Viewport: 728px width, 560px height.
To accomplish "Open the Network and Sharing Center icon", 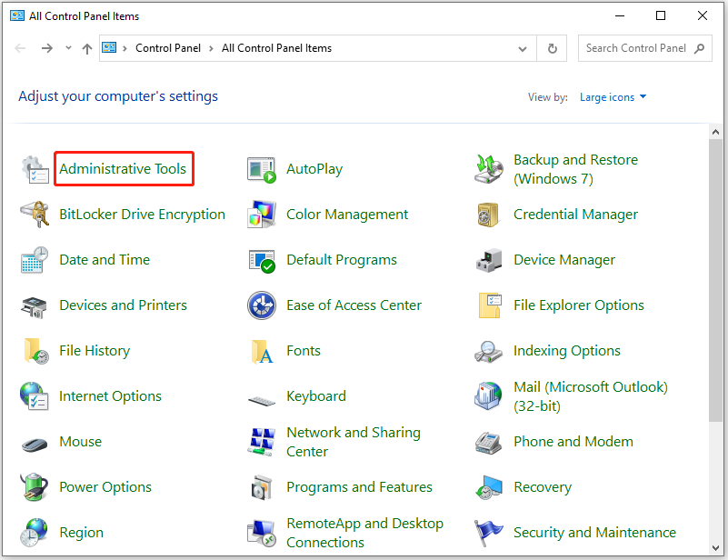I will click(262, 442).
